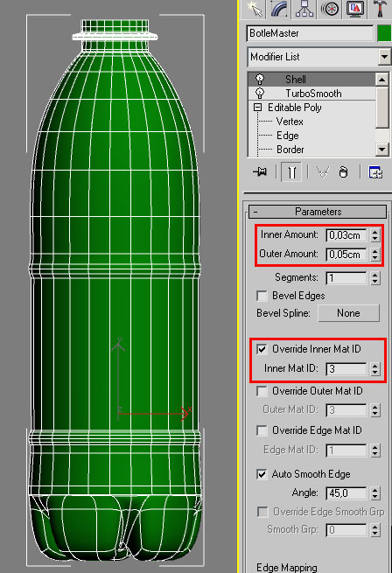
Task: Adjust the Outer Amount spinner
Action: 375,255
